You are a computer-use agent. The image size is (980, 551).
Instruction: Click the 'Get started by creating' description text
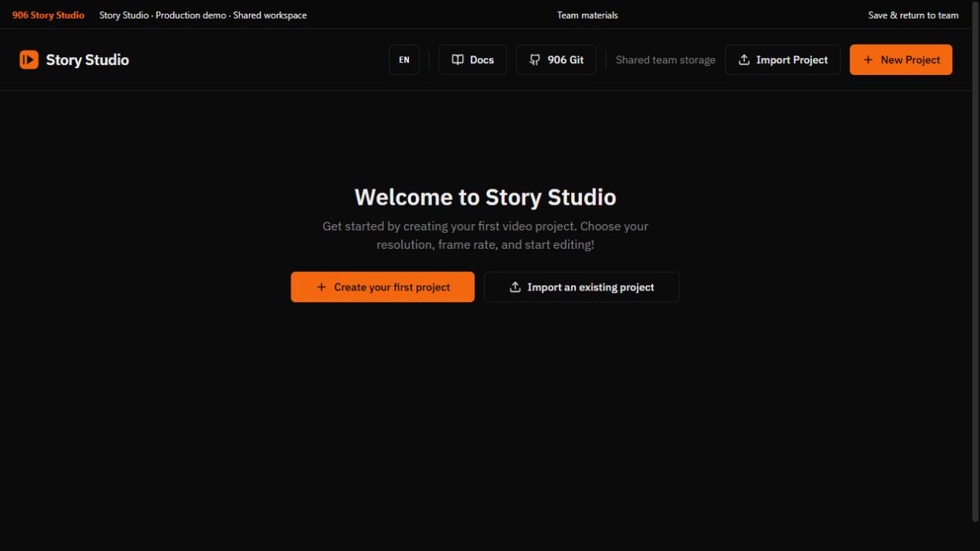485,235
